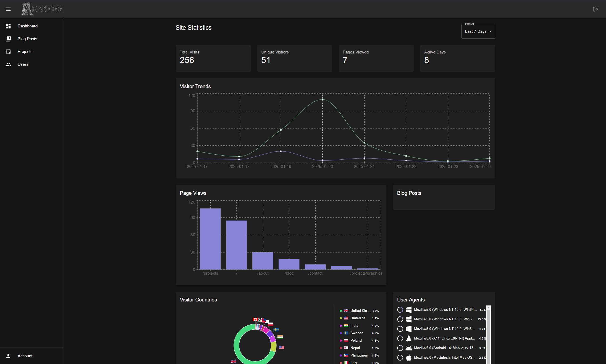Image resolution: width=606 pixels, height=364 pixels.
Task: Click the logout icon in top bar
Action: point(595,9)
